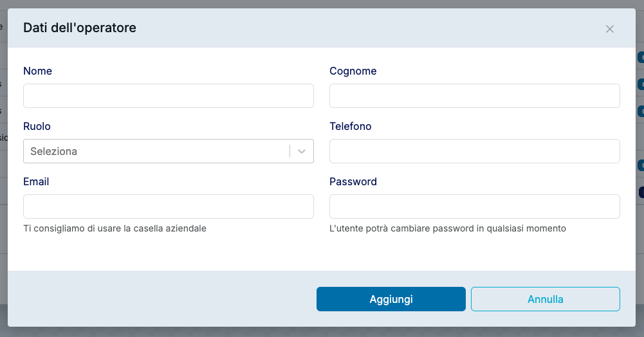The width and height of the screenshot is (644, 337).
Task: Close the Dati dell'operatore dialog with X
Action: 610,29
